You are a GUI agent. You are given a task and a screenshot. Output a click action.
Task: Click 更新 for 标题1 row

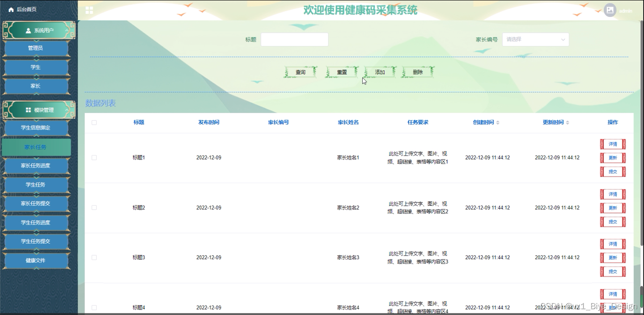coord(613,158)
